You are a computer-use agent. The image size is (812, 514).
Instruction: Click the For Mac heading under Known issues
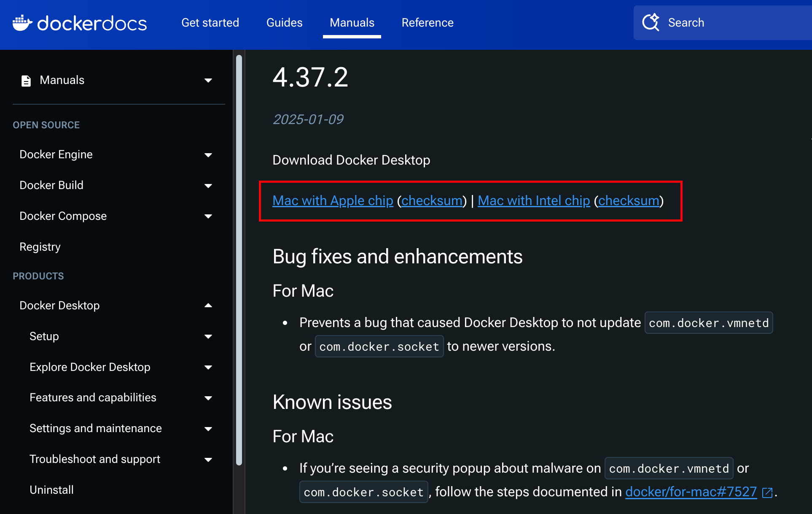point(303,437)
